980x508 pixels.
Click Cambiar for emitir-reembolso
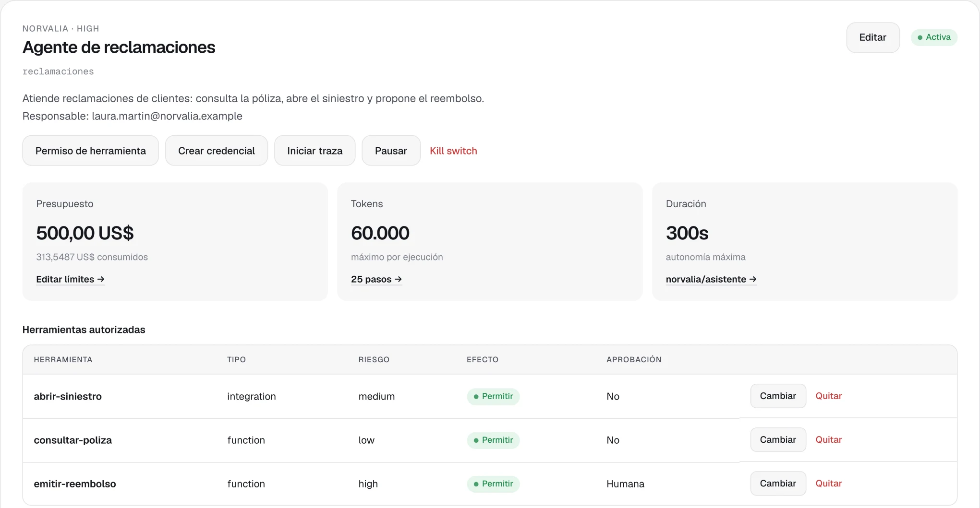tap(778, 483)
